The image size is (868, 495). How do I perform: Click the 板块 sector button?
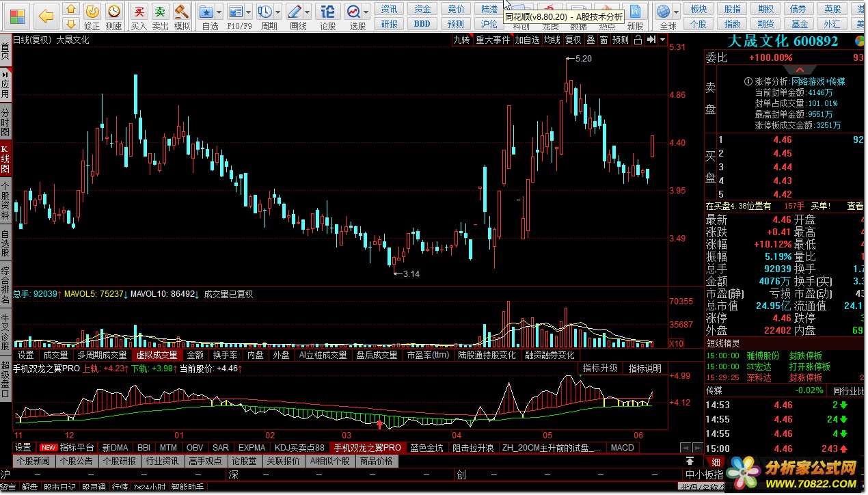(x=699, y=9)
